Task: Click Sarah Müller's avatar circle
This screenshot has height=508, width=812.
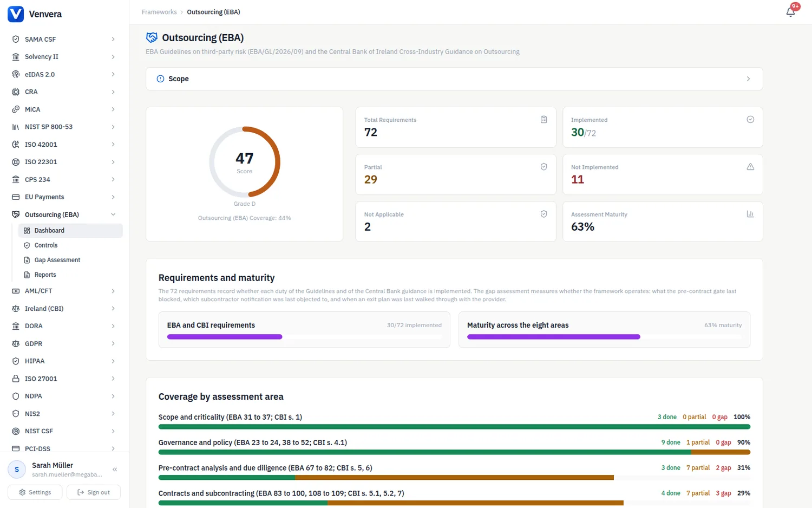Action: [17, 470]
